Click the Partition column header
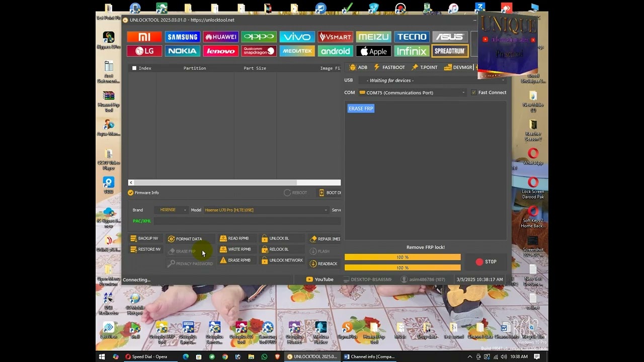Screen dimensions: 644x362 pyautogui.click(x=195, y=68)
